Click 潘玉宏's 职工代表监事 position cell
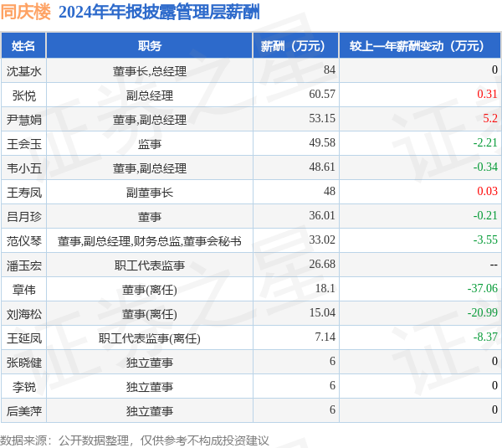Screen dimensions: 502x448 tap(150, 265)
